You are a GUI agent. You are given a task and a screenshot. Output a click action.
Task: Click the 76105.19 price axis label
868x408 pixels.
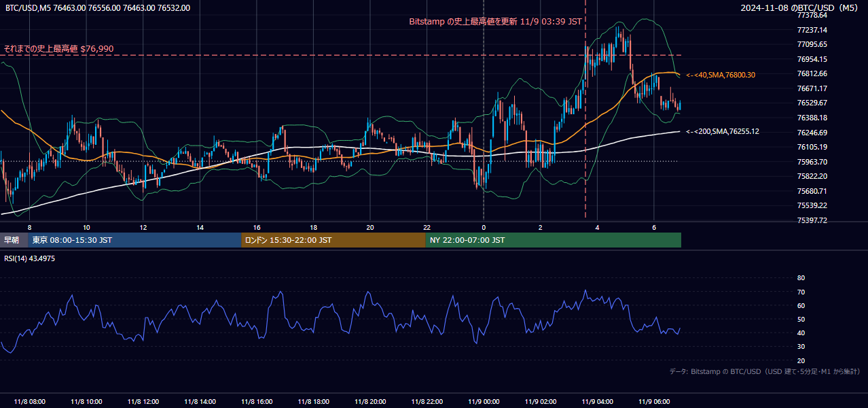coord(812,147)
